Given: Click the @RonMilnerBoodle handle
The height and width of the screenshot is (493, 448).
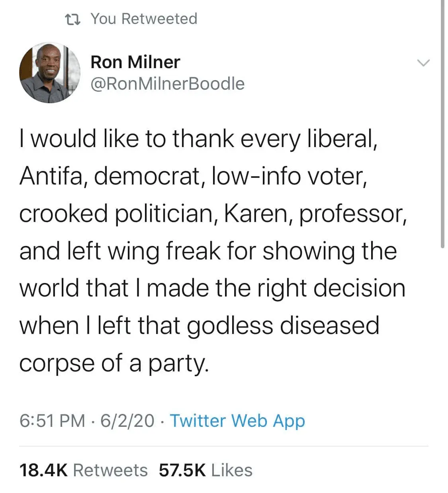Looking at the screenshot, I should tap(167, 84).
